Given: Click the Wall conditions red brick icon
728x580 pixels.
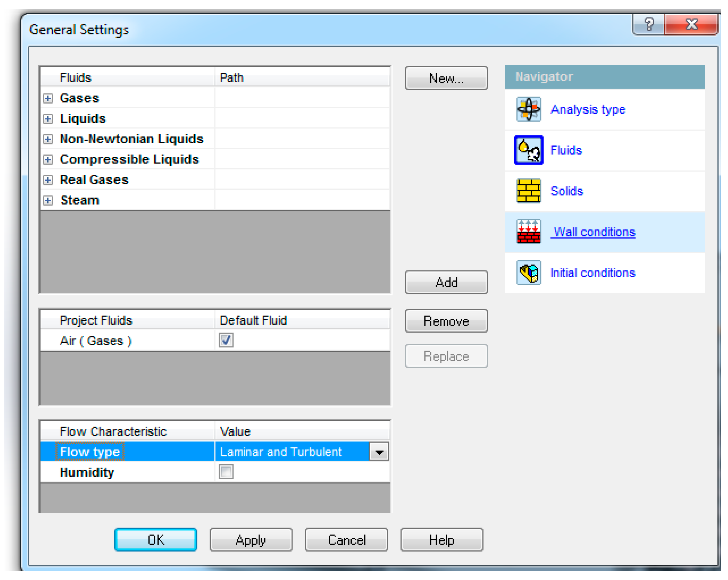Looking at the screenshot, I should click(529, 232).
